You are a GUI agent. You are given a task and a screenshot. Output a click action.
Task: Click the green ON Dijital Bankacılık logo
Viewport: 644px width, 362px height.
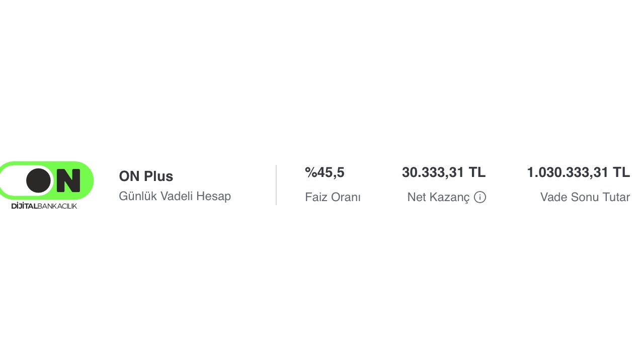point(46,185)
